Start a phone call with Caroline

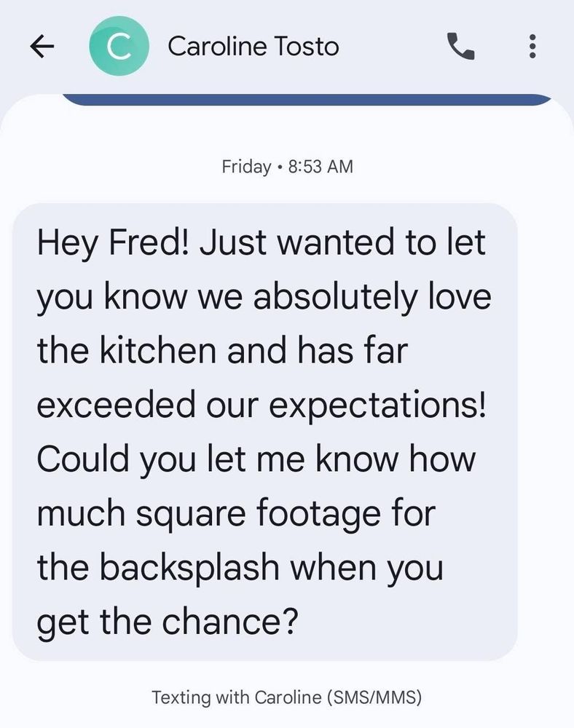[460, 47]
